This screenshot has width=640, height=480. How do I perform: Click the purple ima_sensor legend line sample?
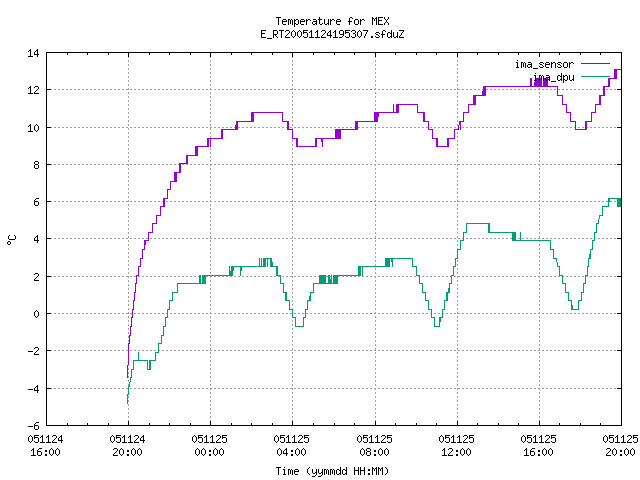(x=595, y=64)
